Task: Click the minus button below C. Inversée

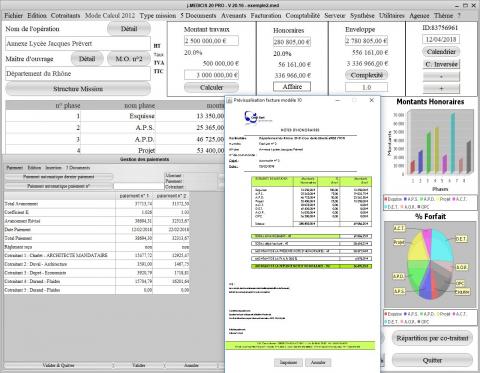Action: click(441, 76)
